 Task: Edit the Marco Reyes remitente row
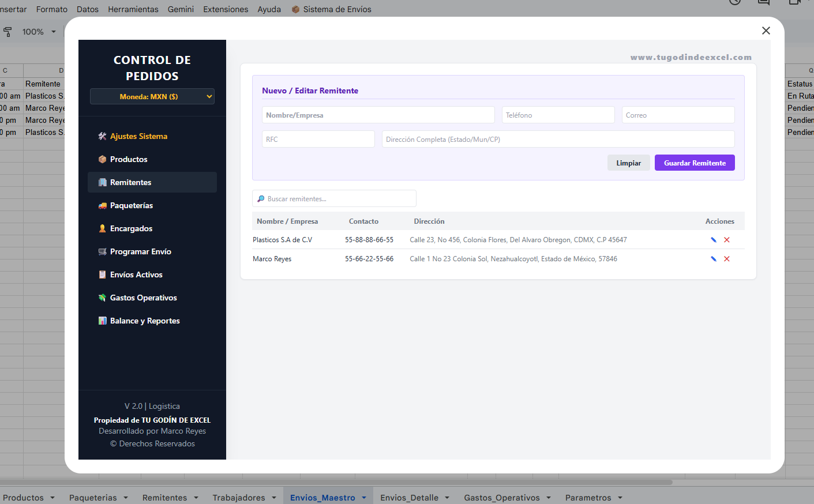point(714,259)
